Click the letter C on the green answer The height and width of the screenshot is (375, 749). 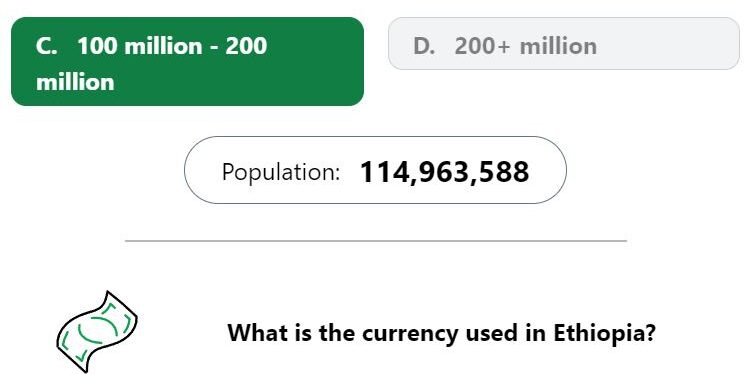tap(46, 46)
